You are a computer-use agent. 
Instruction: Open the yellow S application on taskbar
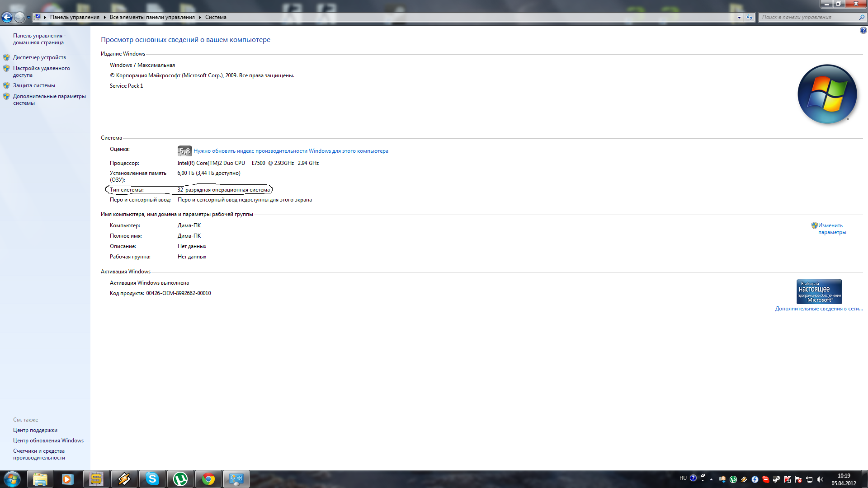click(96, 479)
